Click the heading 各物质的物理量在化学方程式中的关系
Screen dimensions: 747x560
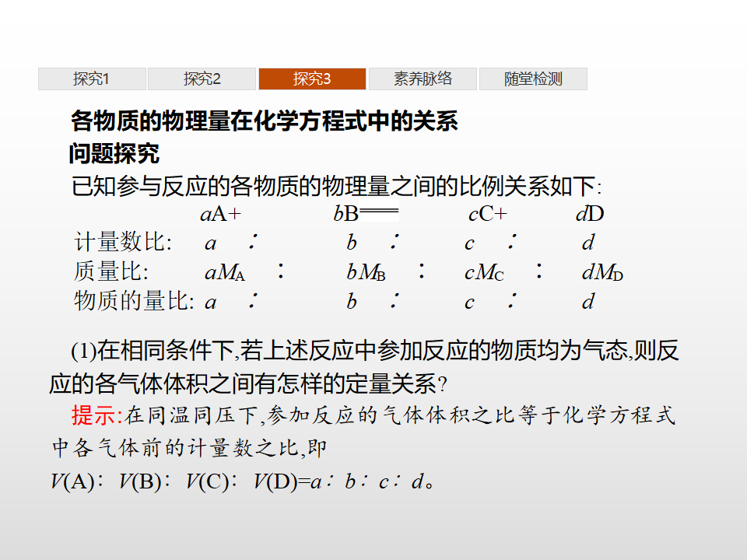[265, 121]
